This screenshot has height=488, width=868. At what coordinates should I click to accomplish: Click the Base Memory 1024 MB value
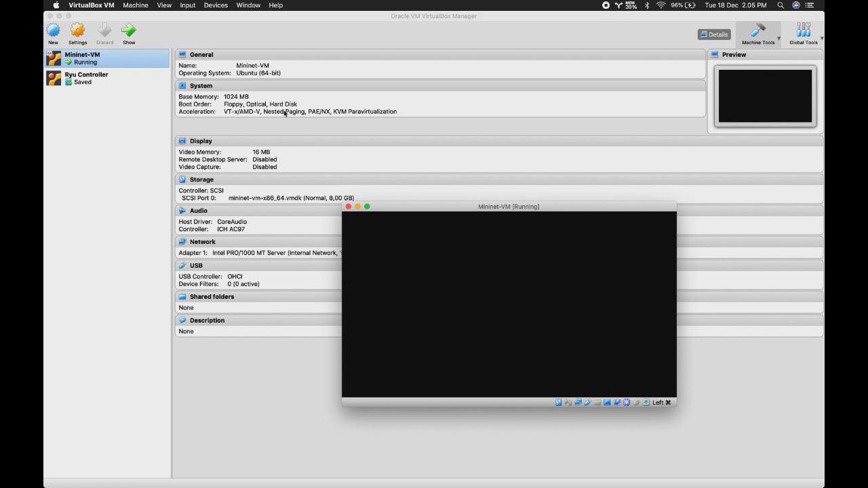click(x=236, y=97)
